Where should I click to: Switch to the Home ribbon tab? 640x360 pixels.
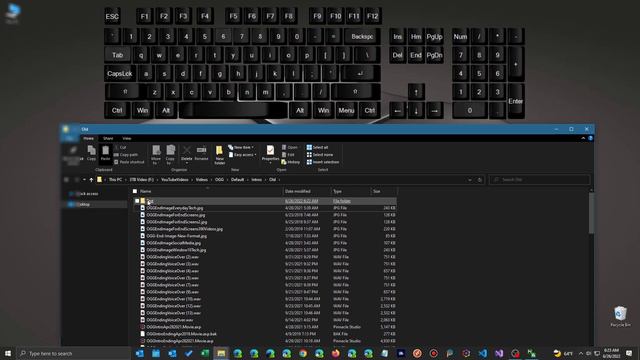tap(89, 138)
